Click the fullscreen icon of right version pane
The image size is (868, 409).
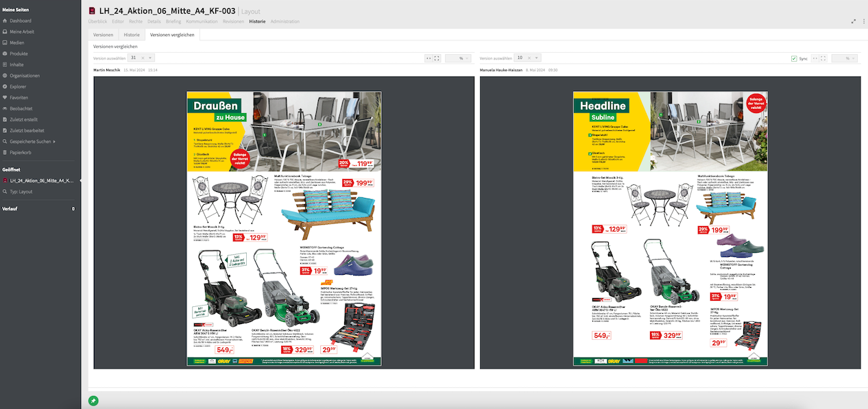[823, 58]
